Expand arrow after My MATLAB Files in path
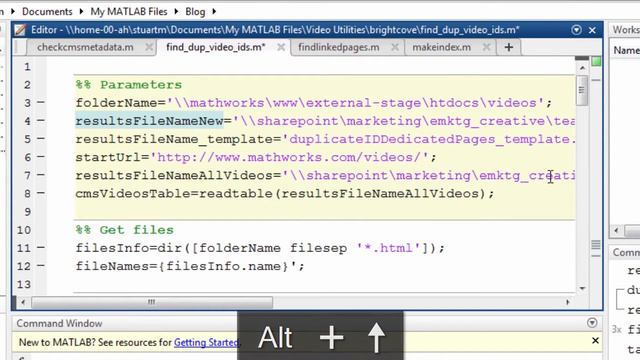Viewport: 640px width, 360px height. tap(176, 11)
